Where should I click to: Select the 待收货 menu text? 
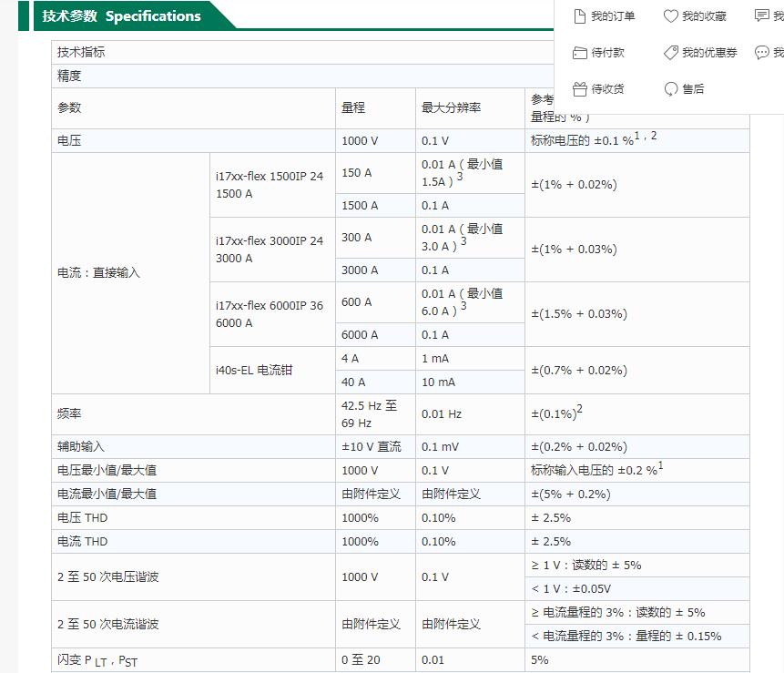point(607,89)
